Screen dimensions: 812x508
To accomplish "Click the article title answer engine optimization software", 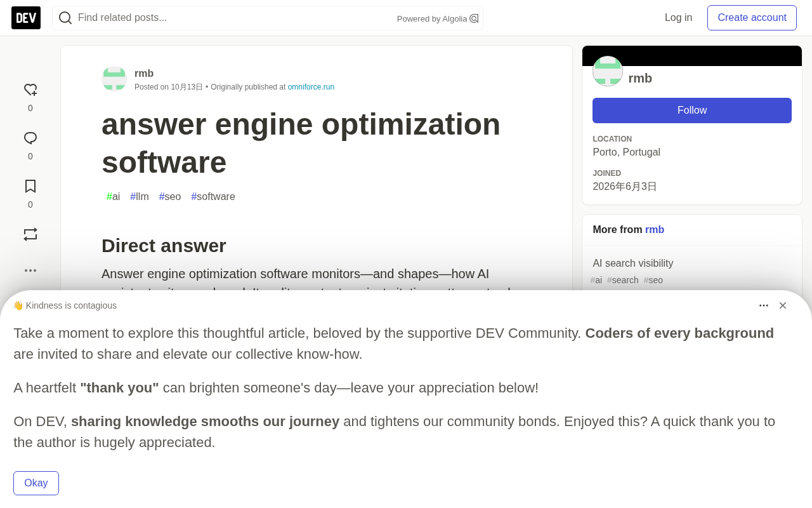I will [301, 143].
